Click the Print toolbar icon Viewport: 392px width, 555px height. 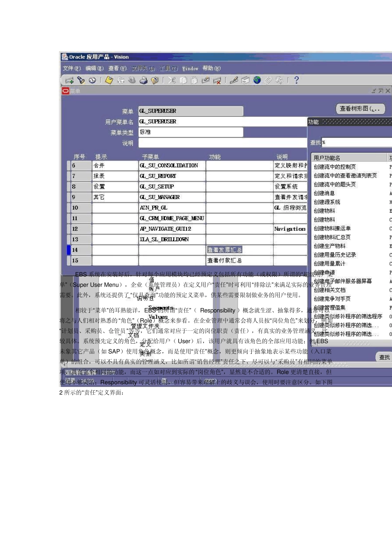pyautogui.click(x=143, y=80)
